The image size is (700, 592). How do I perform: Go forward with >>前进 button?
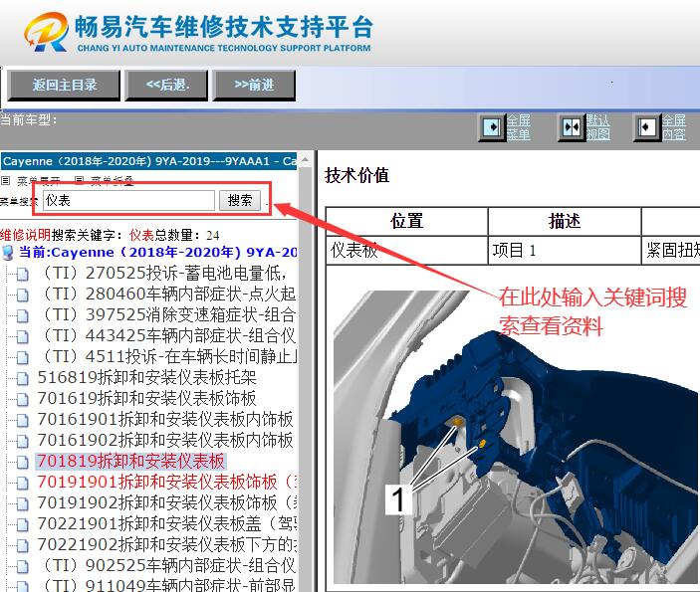254,85
